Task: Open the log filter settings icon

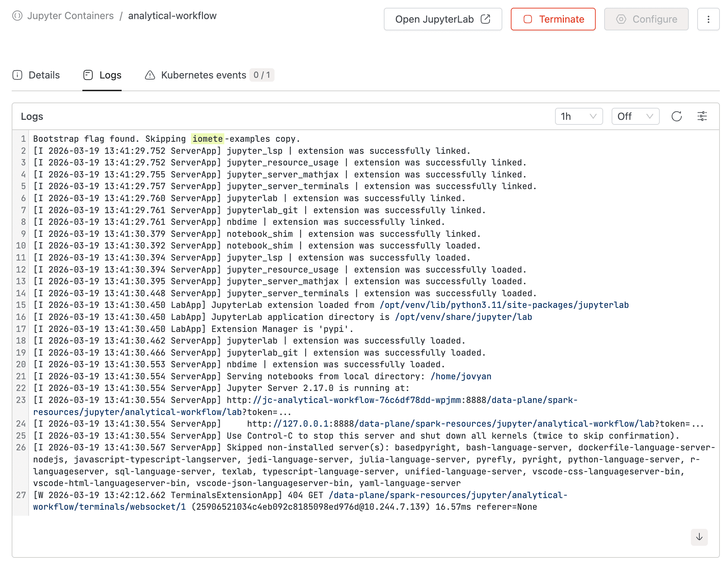Action: (x=702, y=116)
